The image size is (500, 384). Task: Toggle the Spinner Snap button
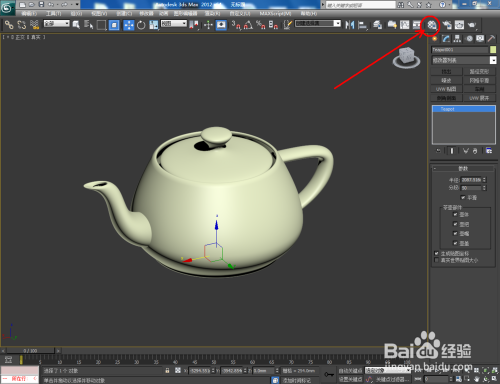tap(273, 25)
